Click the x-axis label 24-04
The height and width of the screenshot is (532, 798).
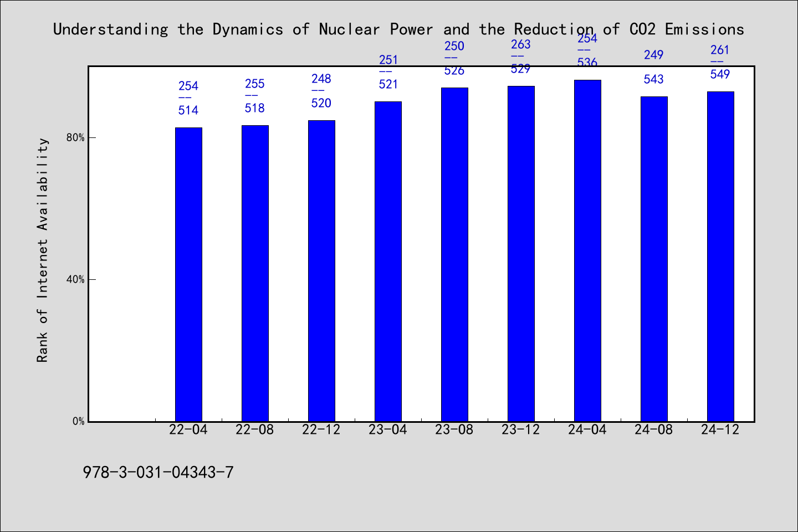587,430
